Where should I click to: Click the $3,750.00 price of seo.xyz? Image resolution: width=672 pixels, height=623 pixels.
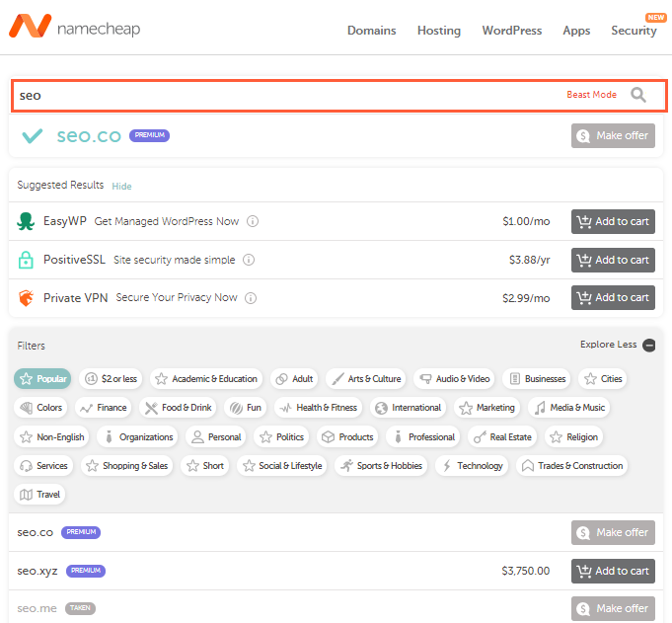click(525, 571)
